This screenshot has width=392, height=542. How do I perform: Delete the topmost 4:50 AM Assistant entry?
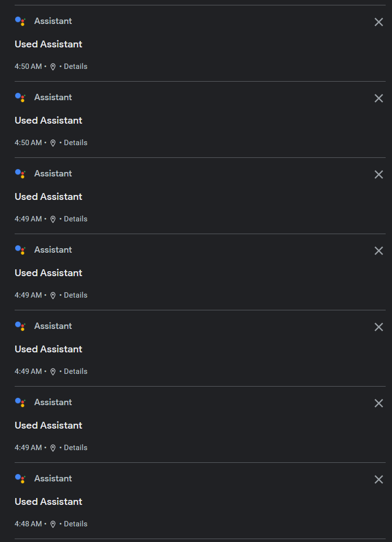378,22
